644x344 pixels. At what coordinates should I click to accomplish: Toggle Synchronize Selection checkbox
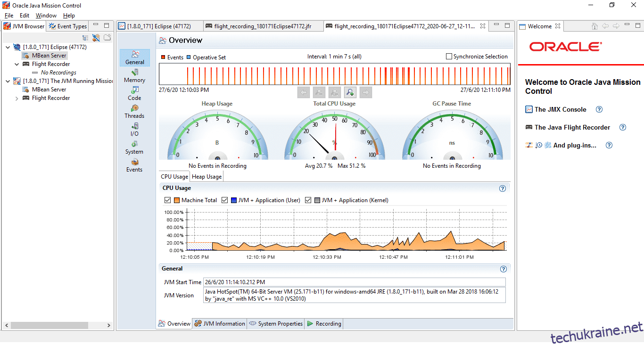click(x=449, y=57)
